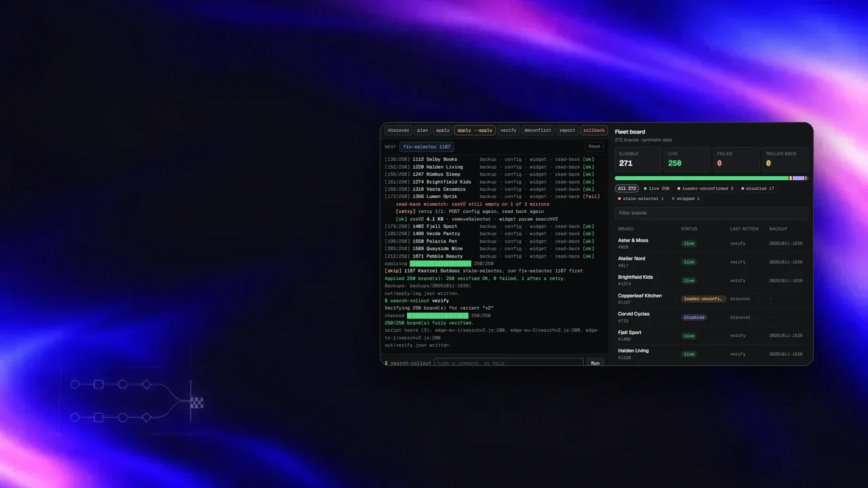
Task: Click the plain apply command chip
Action: (x=443, y=130)
